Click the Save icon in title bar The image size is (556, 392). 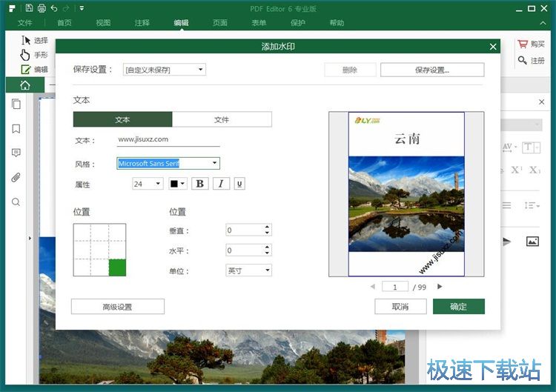coord(30,8)
